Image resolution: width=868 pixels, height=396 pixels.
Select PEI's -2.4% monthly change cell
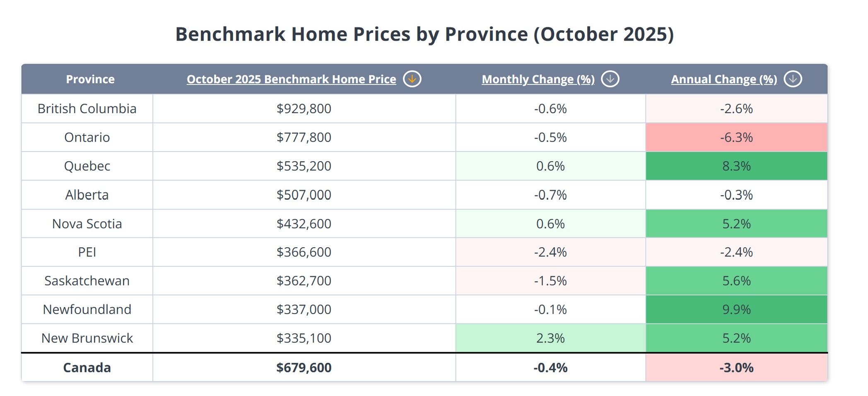coord(550,252)
